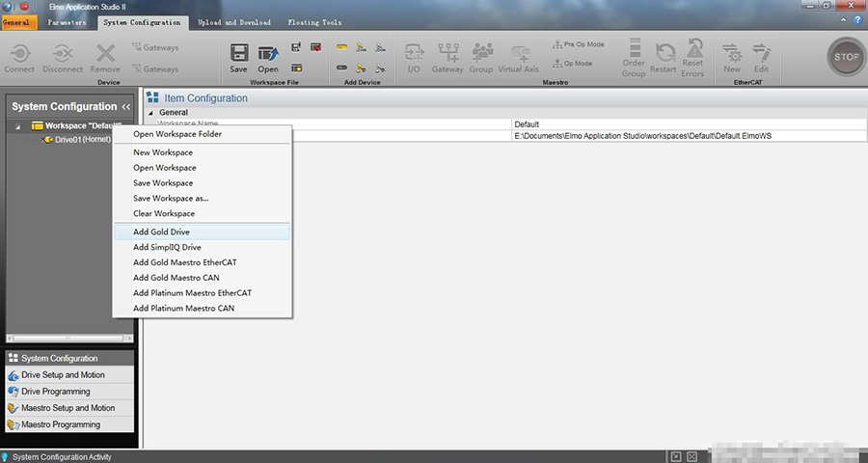The width and height of the screenshot is (868, 463).
Task: Collapse the System Configuration side panel
Action: pos(125,106)
